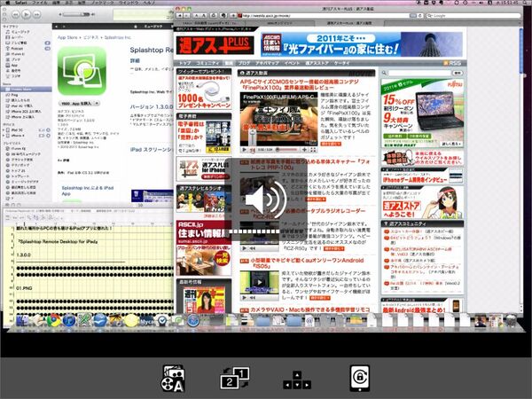Click the FinePix X100 video progress slider

[x=287, y=150]
